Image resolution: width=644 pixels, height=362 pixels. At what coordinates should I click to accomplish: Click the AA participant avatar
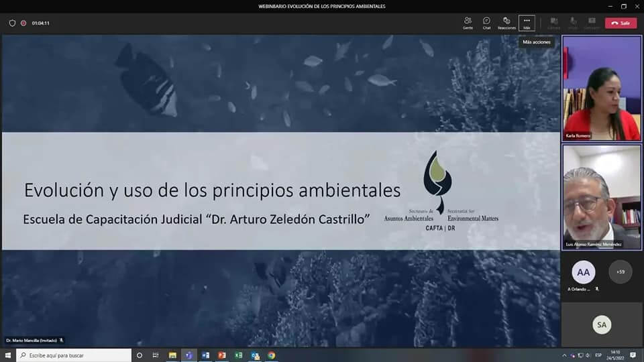click(x=583, y=272)
